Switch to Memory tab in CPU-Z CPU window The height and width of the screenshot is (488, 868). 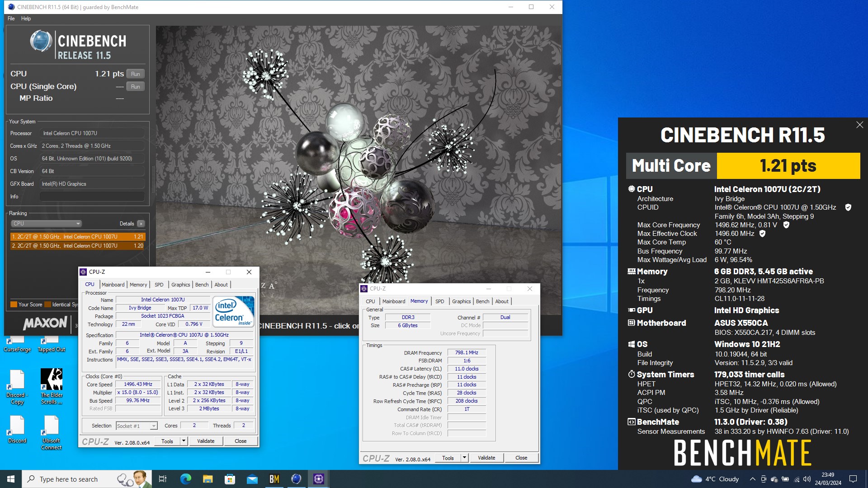coord(138,285)
